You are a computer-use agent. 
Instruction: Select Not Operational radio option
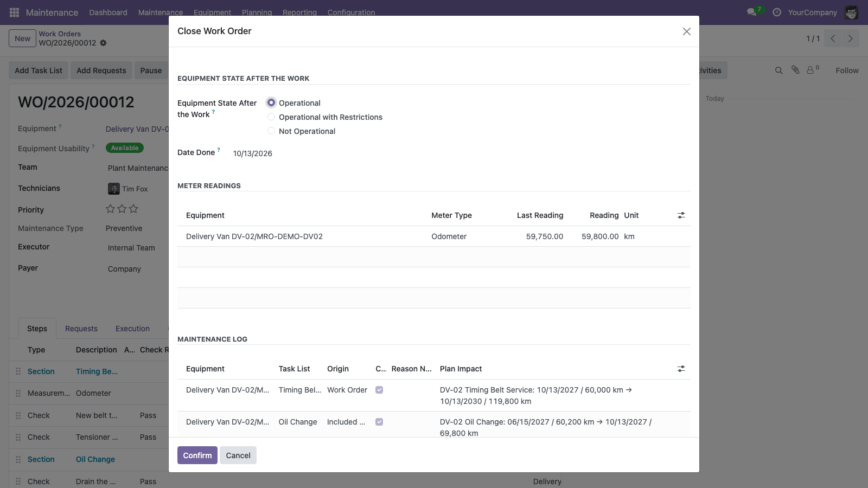click(271, 131)
